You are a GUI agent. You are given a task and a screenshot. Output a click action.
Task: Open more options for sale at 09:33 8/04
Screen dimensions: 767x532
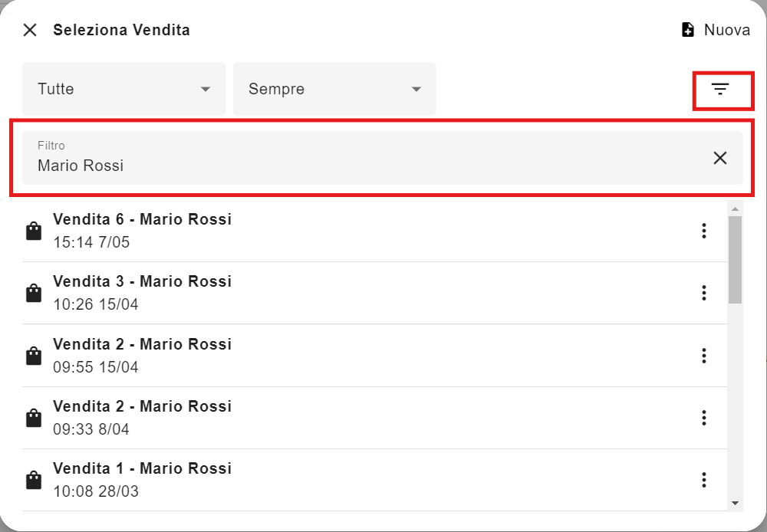point(704,418)
